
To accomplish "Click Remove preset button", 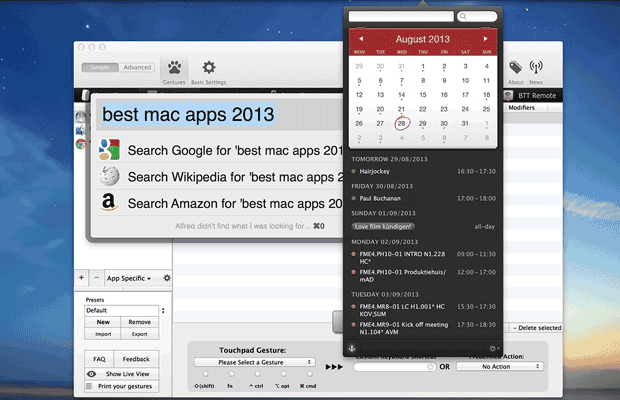I will pos(140,322).
